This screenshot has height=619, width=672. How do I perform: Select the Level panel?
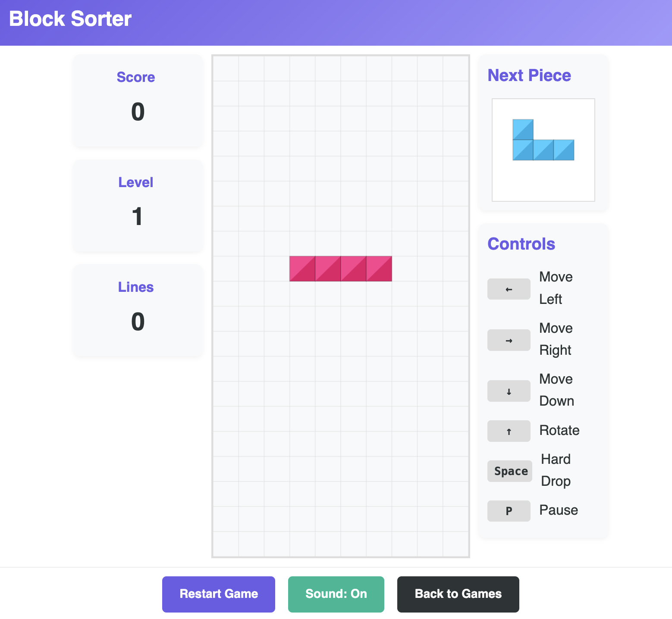coord(137,206)
